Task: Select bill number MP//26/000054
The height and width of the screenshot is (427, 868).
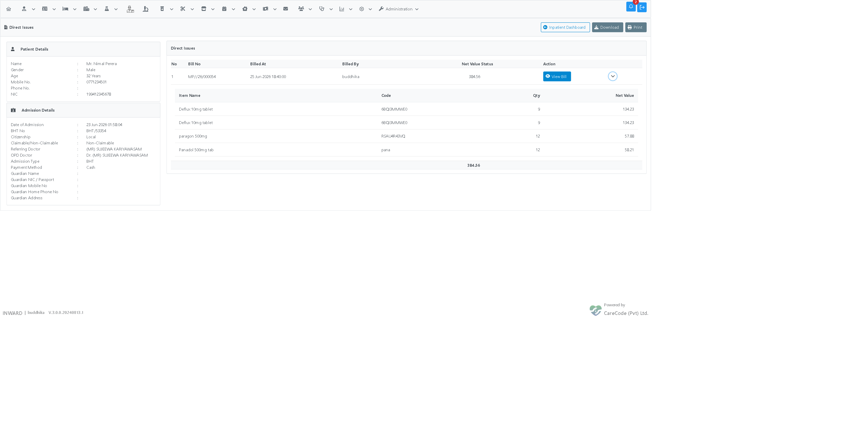Action: pyautogui.click(x=202, y=77)
